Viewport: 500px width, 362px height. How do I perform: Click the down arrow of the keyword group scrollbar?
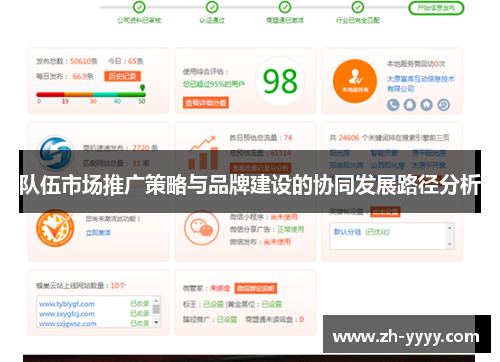pos(450,244)
